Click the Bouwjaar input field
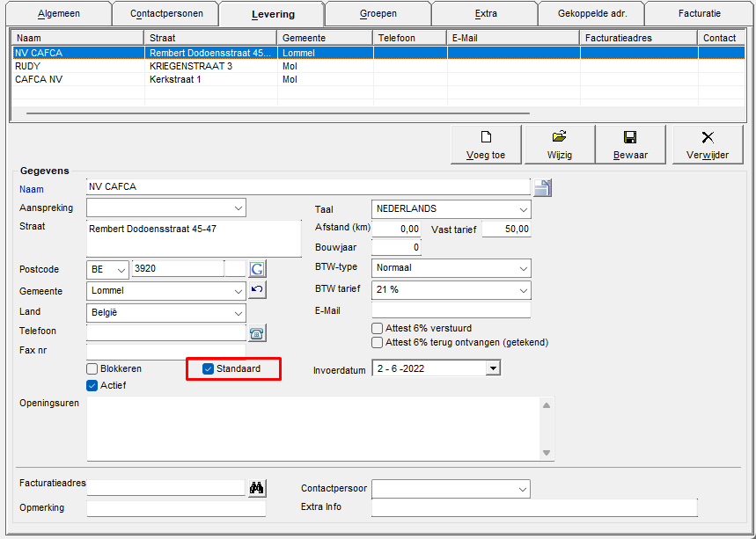Screen dimensions: 756x539 coord(396,248)
